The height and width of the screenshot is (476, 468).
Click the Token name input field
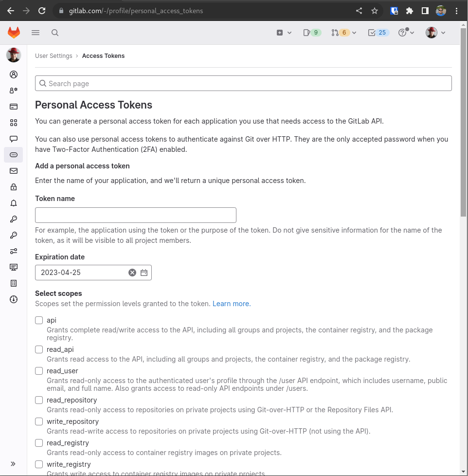pos(136,215)
